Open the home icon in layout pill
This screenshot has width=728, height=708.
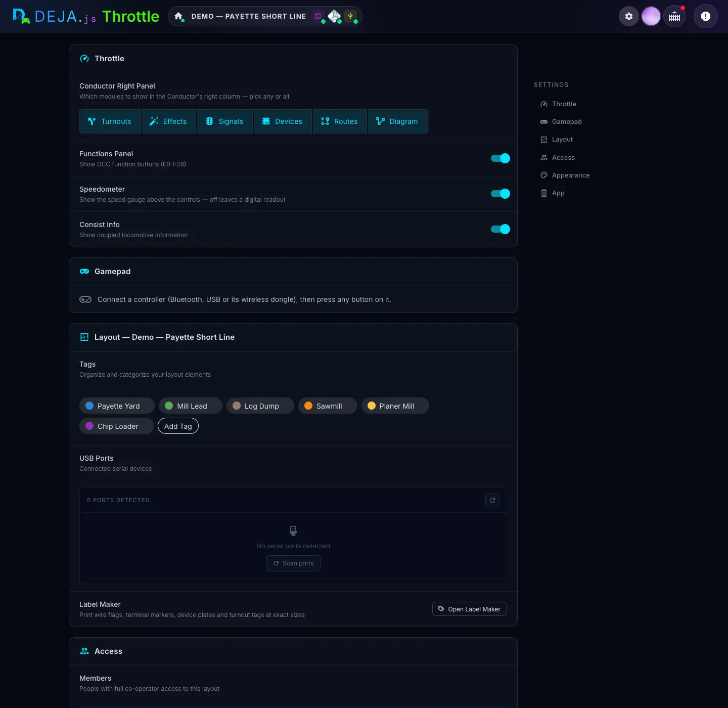click(178, 16)
